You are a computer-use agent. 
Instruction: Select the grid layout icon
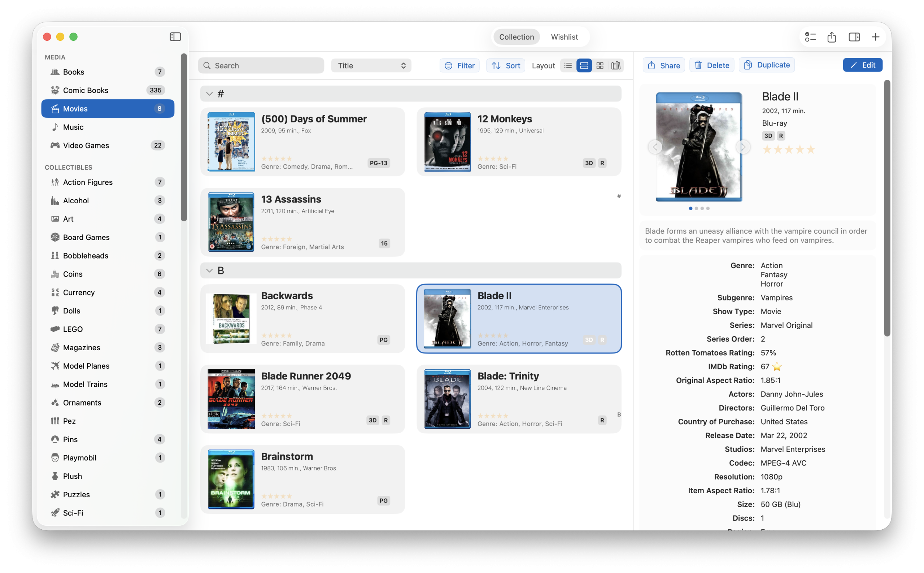coord(600,66)
